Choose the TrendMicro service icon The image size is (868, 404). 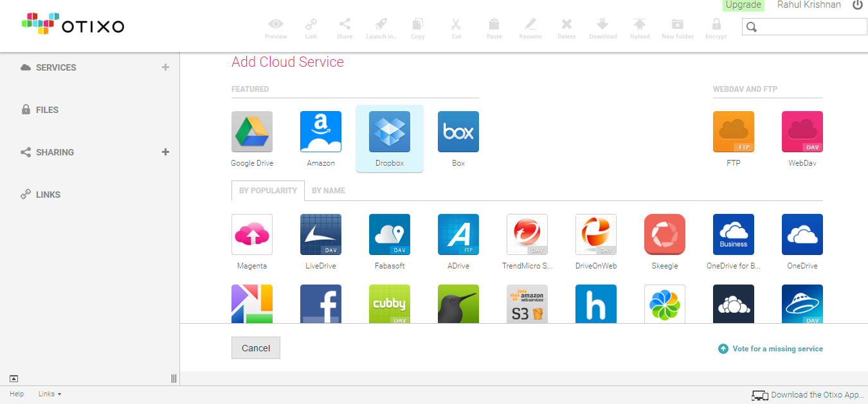click(527, 234)
